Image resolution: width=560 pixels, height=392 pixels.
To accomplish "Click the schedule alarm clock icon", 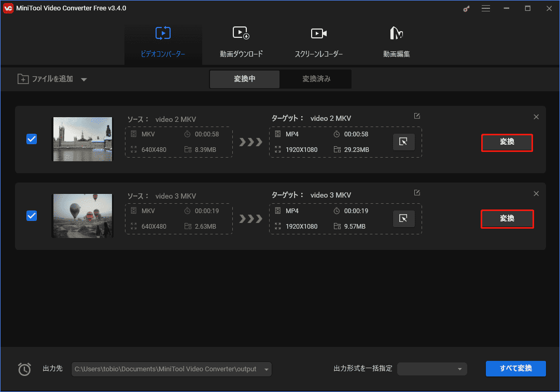I will 24,369.
